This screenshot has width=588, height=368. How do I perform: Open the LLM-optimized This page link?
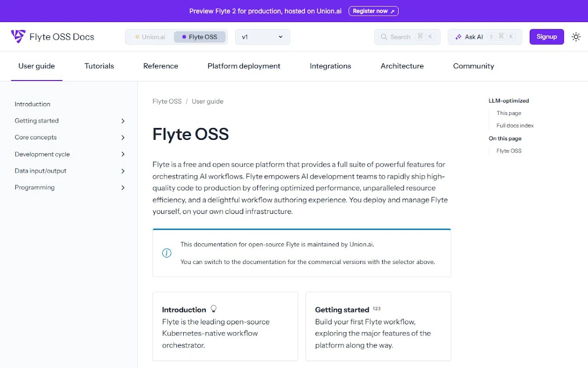(509, 113)
